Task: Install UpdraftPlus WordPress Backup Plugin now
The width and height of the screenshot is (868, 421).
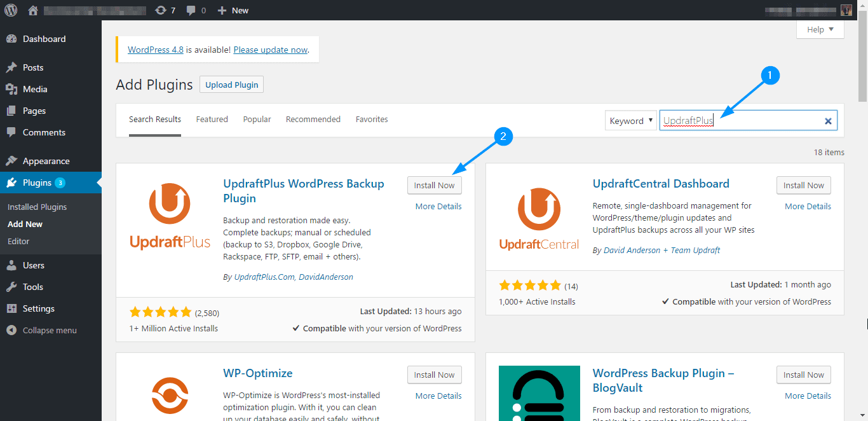Action: coord(435,185)
